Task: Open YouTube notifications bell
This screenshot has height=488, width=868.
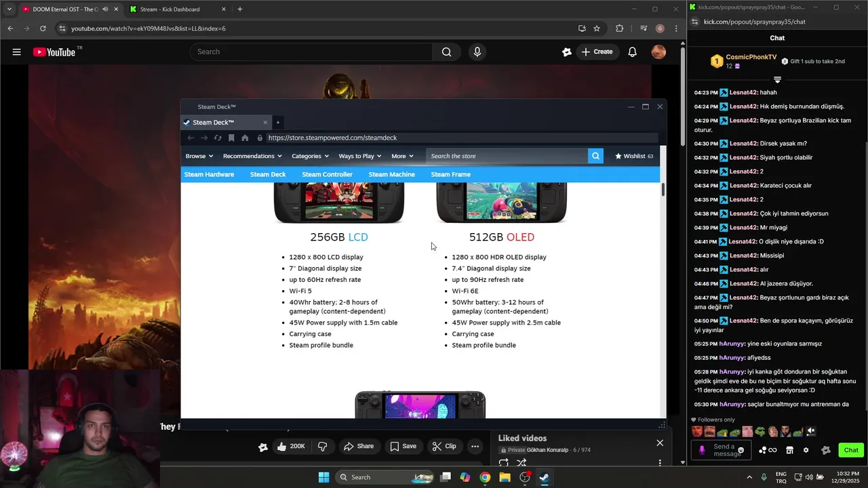Action: [632, 52]
